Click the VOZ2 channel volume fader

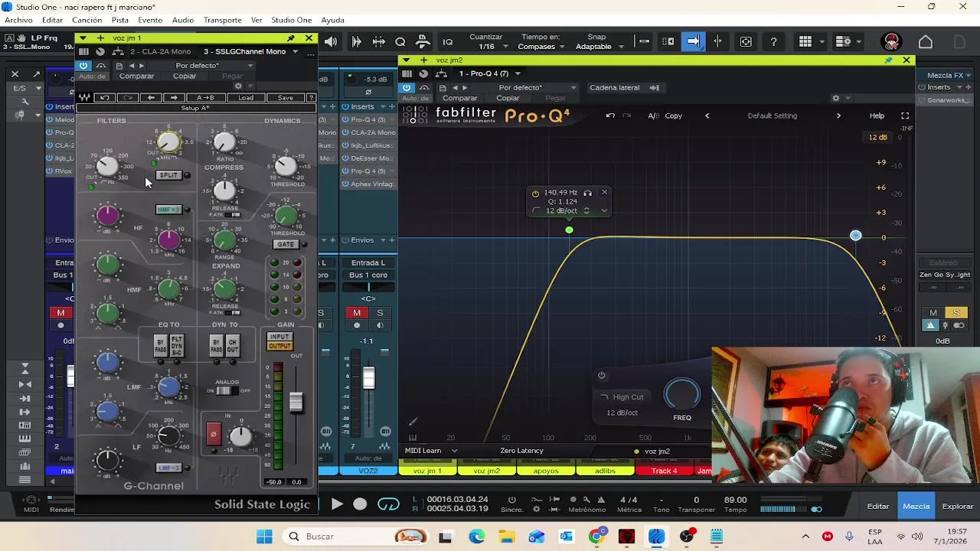point(369,377)
